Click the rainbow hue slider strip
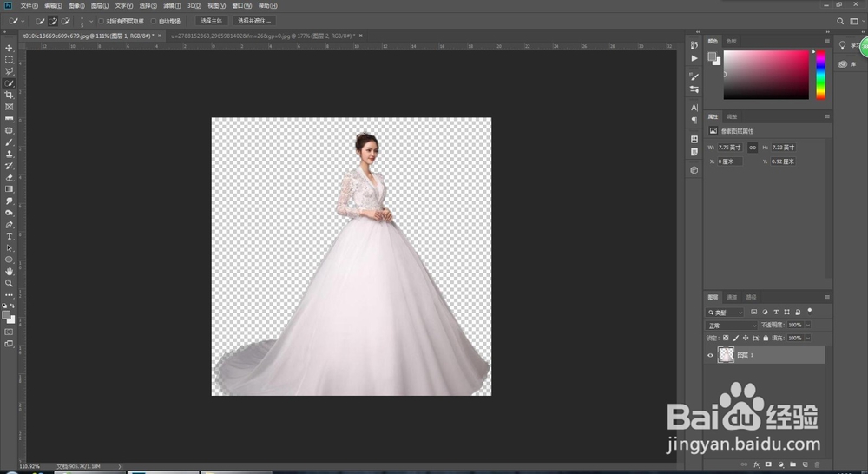The width and height of the screenshot is (868, 474). click(820, 76)
